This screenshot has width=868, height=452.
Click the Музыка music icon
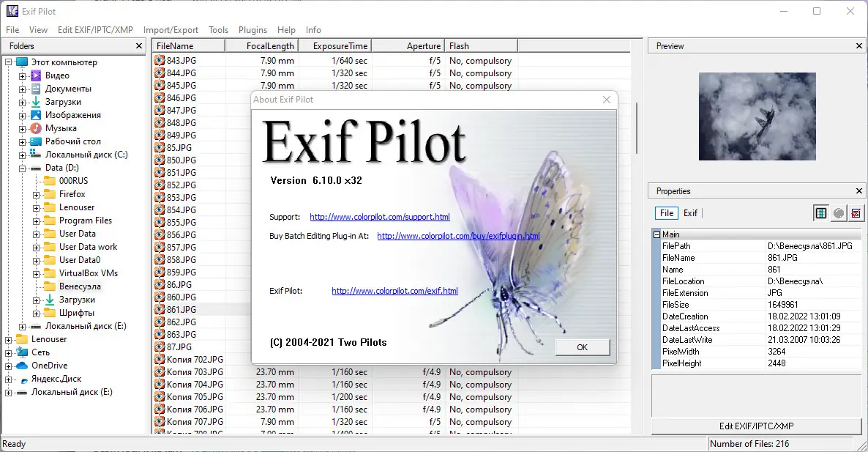click(36, 128)
